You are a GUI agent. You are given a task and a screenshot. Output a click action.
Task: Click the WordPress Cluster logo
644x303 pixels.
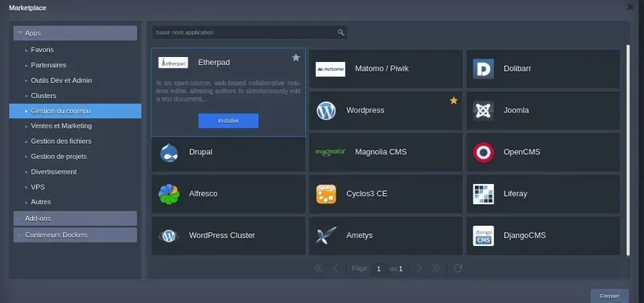(169, 235)
